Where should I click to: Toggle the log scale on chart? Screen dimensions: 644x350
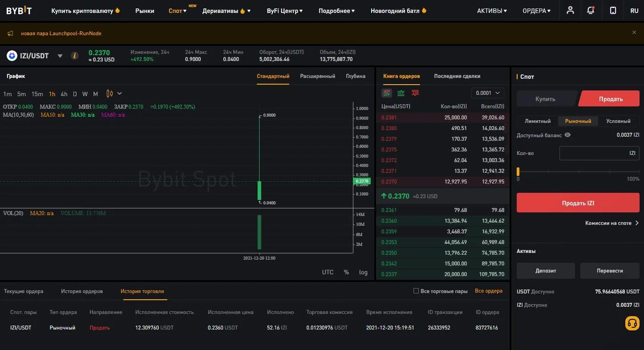pos(363,272)
